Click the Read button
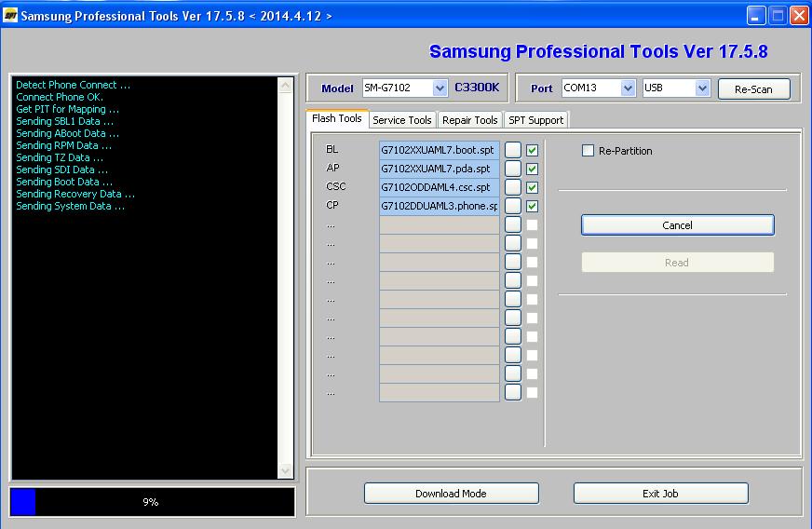 click(x=677, y=263)
